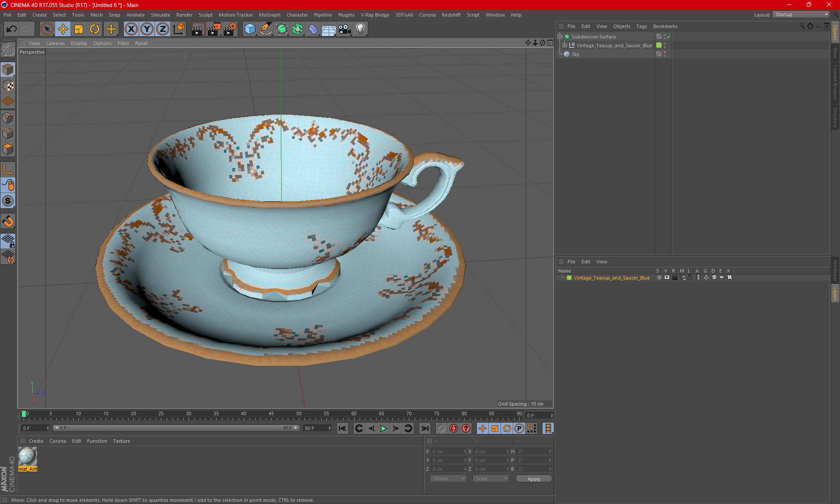Toggle layer Solo dot in Layers panel
The height and width of the screenshot is (504, 840).
(659, 277)
